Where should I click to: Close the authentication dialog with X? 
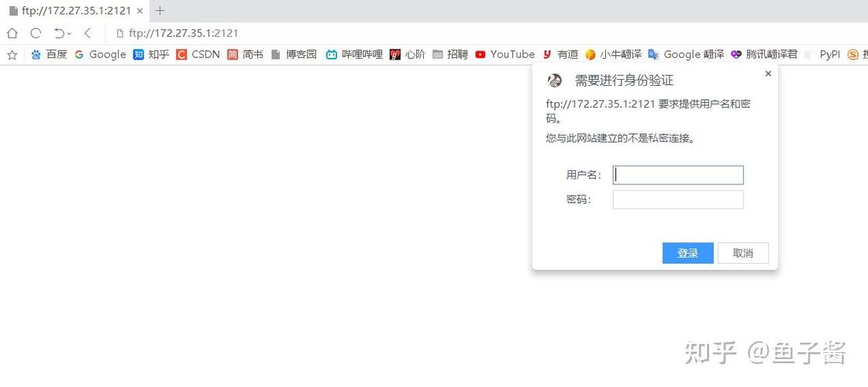tap(768, 74)
